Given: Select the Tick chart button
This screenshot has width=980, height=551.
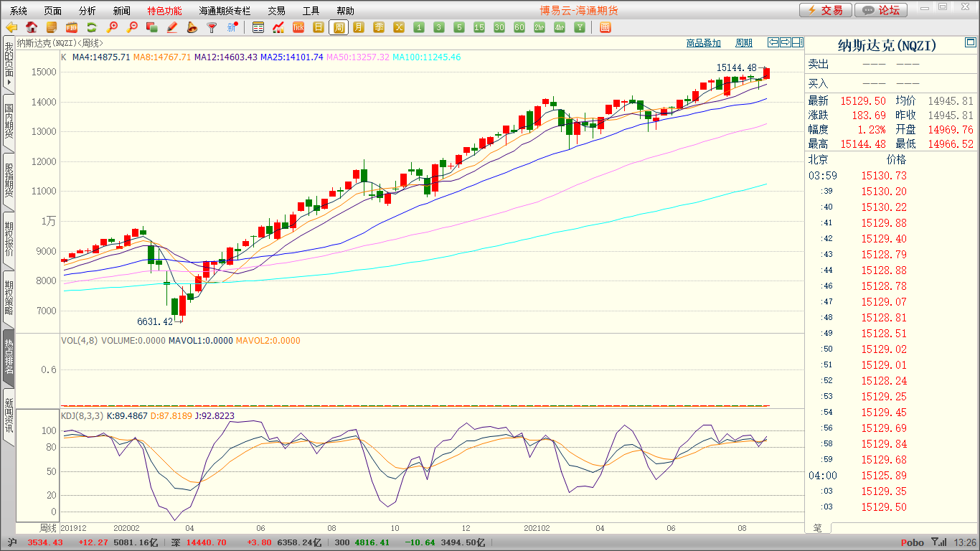Looking at the screenshot, I should [298, 27].
